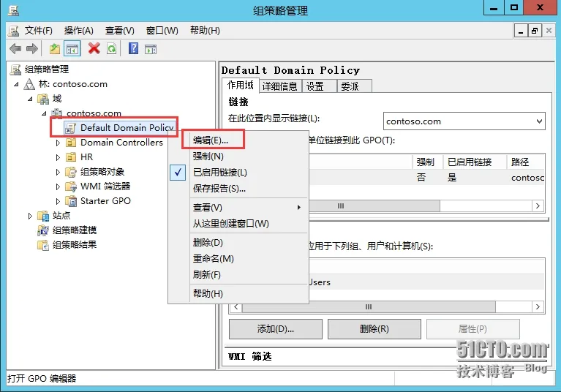Expand the Starter GPO node

coord(58,201)
